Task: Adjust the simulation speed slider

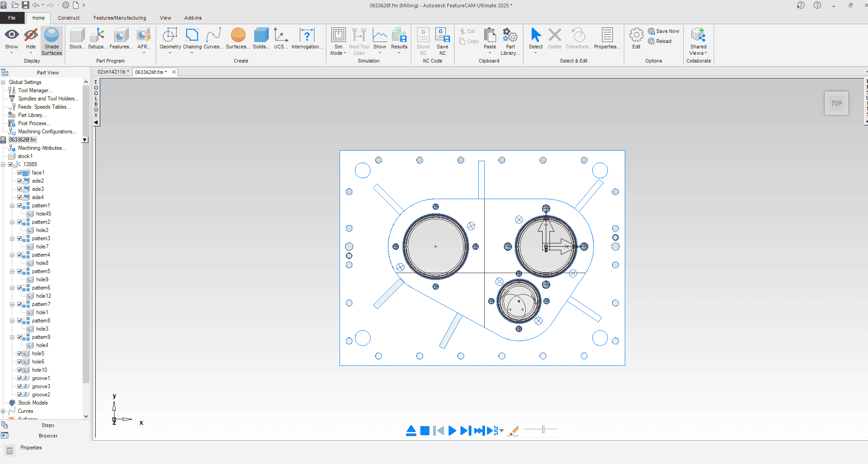Action: (543, 429)
